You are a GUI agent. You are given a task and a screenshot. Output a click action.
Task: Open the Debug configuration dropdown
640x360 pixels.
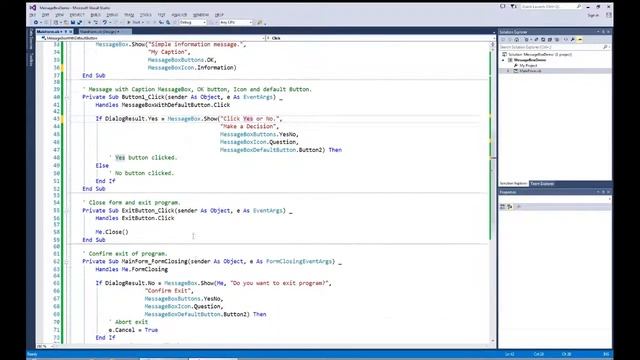[193, 22]
